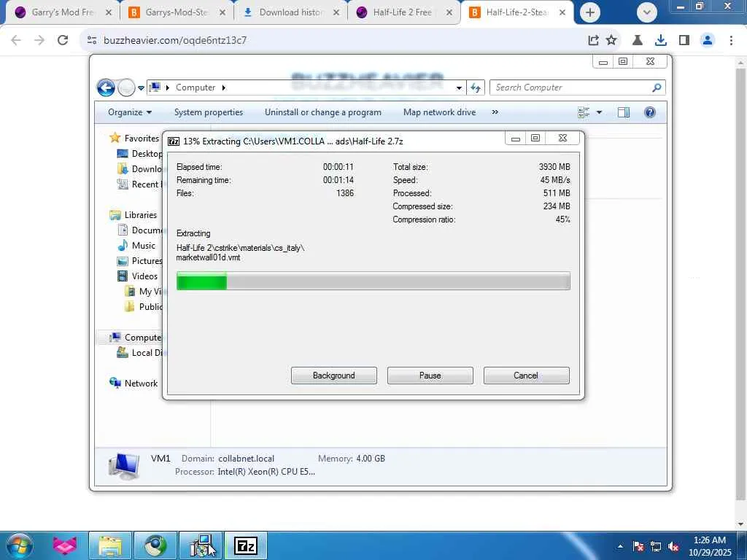The width and height of the screenshot is (747, 560).
Task: Click Uninstall or change a program
Action: (x=323, y=112)
